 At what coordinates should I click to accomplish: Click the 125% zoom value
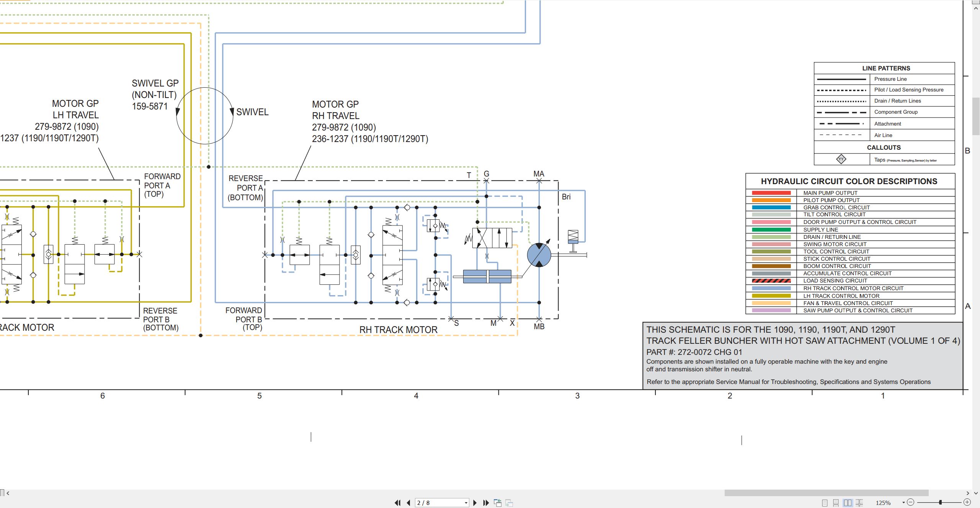point(883,503)
